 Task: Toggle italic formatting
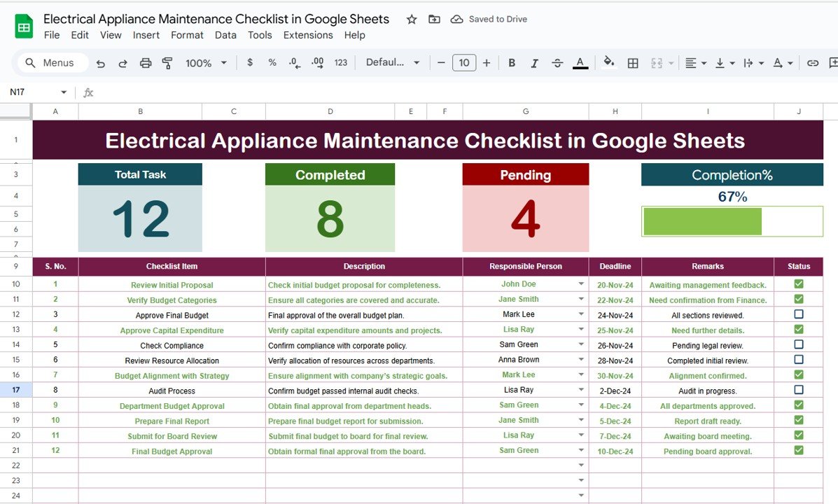(534, 63)
